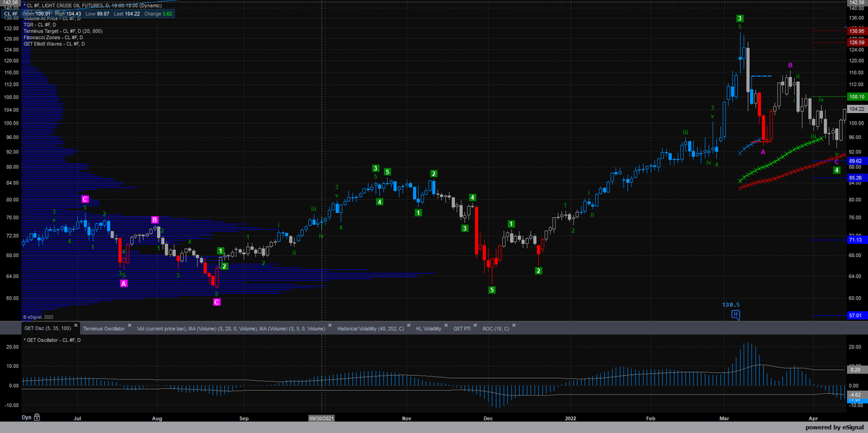Click the green wave 5 marker below December low

click(493, 290)
